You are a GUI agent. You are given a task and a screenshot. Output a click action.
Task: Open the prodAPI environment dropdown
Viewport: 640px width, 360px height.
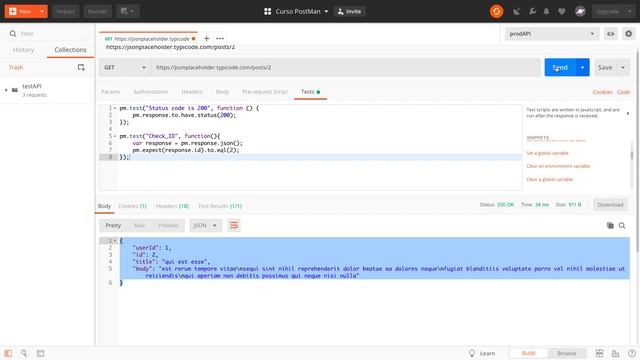[x=552, y=34]
